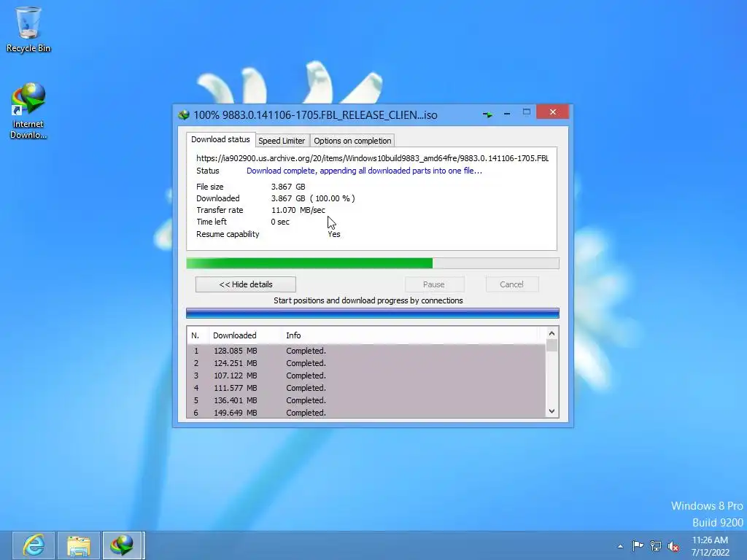747x560 pixels.
Task: Click the archive.org download URL text
Action: tap(373, 158)
